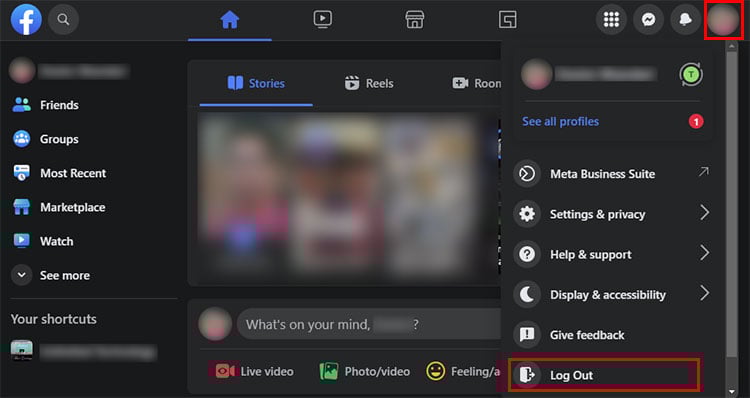The width and height of the screenshot is (750, 398).
Task: Open the Notifications bell icon
Action: (x=685, y=20)
